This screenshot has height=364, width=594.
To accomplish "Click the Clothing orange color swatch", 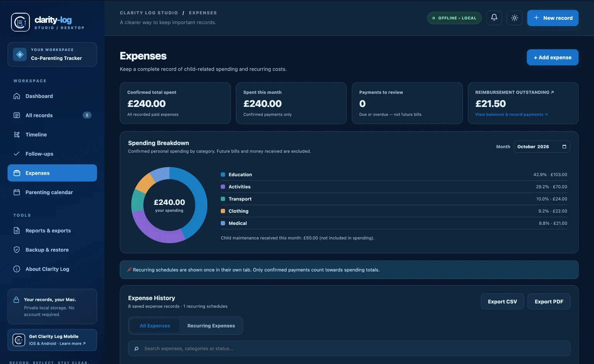I will [x=223, y=211].
